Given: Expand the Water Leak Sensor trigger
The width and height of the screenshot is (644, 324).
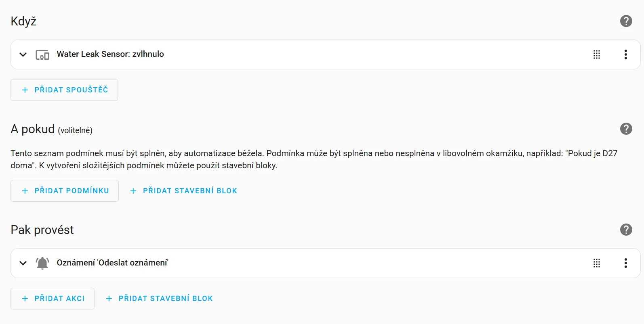Looking at the screenshot, I should 23,54.
